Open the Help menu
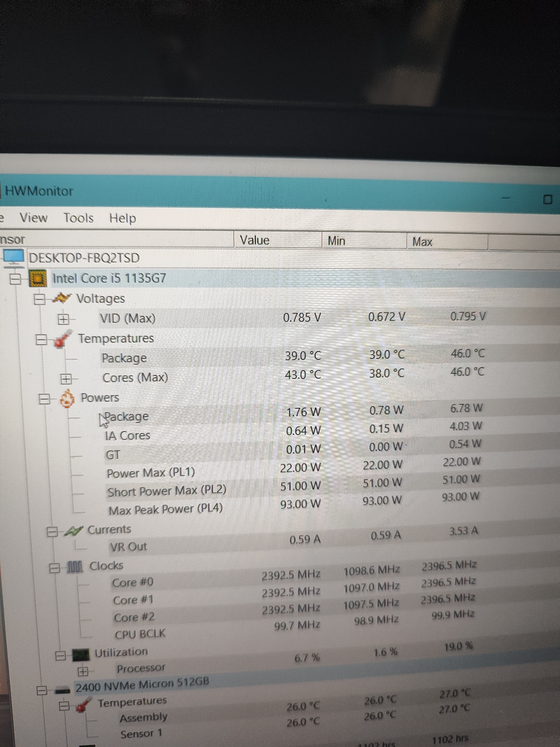The width and height of the screenshot is (560, 747). [x=122, y=218]
